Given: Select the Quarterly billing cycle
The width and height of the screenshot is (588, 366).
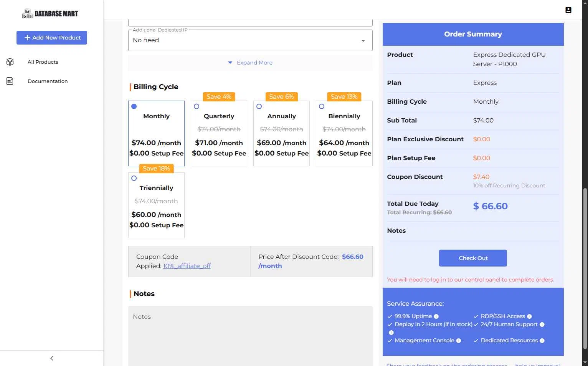Looking at the screenshot, I should [197, 106].
